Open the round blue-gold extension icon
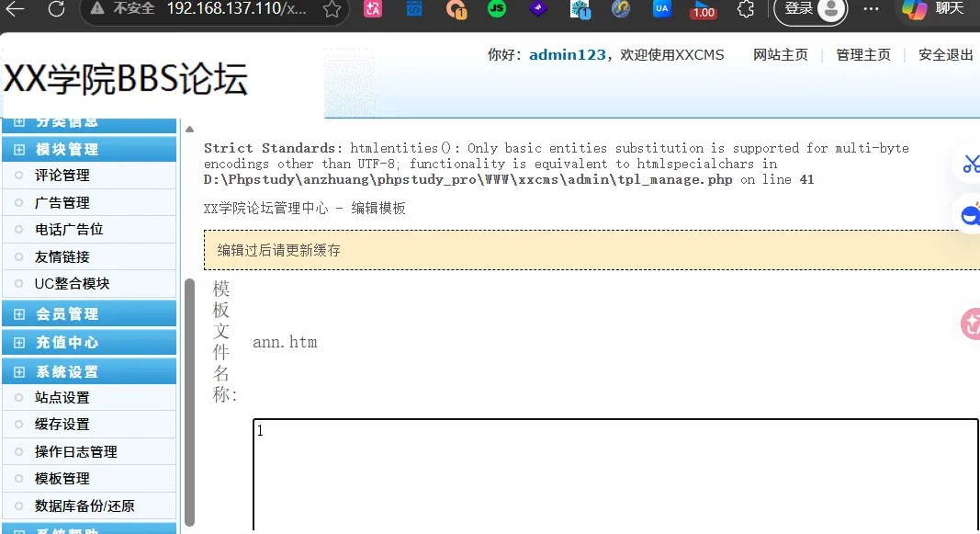This screenshot has height=534, width=980. tap(621, 9)
